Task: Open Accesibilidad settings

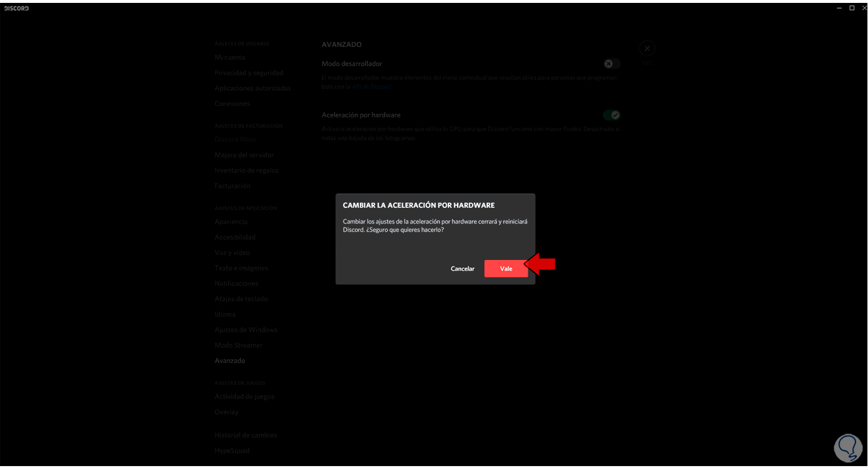Action: coord(235,237)
